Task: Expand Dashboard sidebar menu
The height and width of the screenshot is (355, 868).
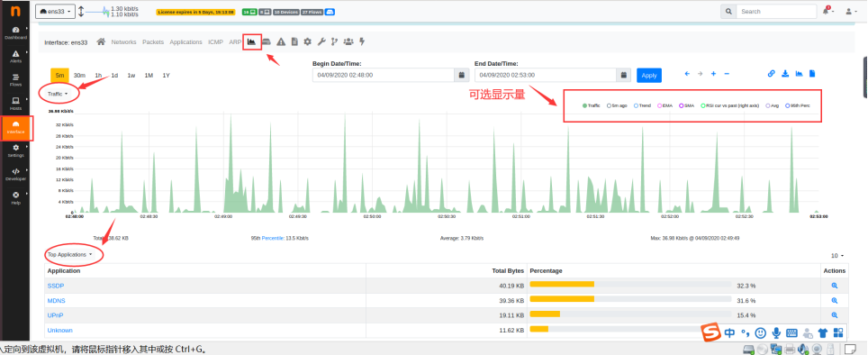Action: 15,32
